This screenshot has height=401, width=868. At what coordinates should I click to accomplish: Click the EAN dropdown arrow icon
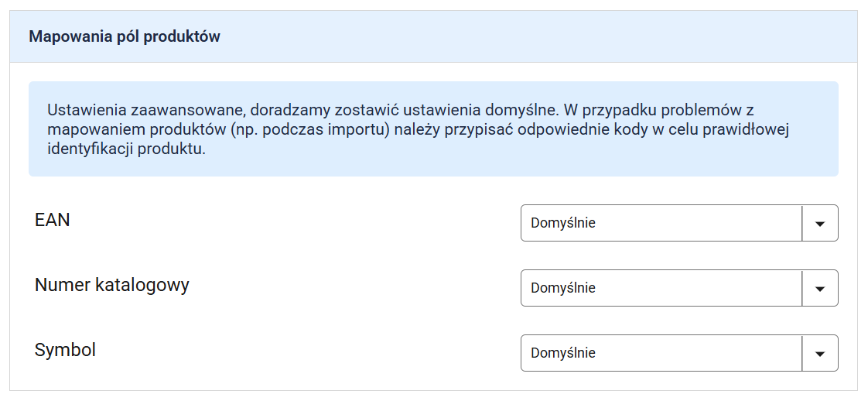point(821,224)
